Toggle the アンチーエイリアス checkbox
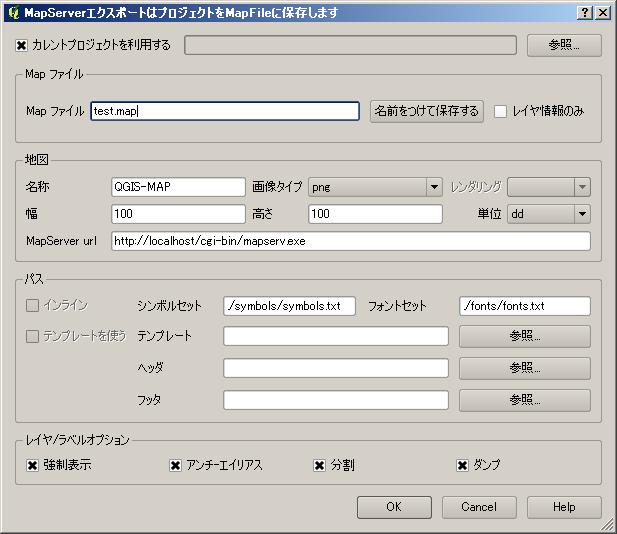The height and width of the screenshot is (534, 617). (176, 465)
